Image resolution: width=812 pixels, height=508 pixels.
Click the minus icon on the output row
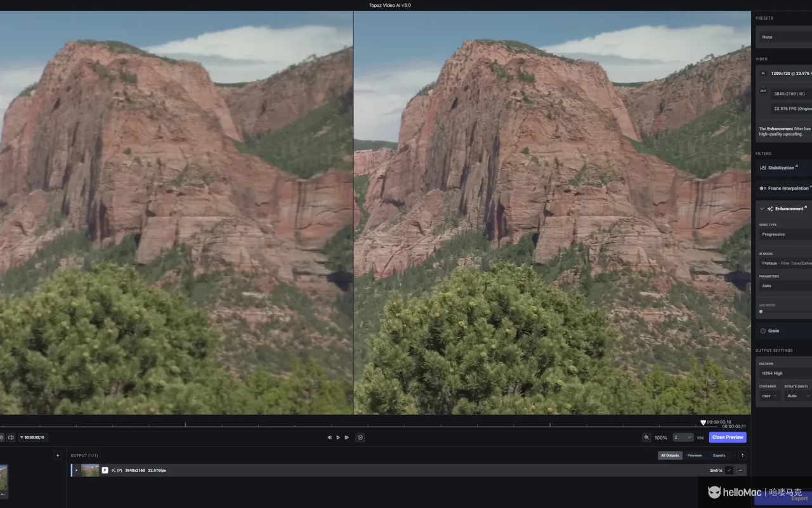tap(740, 471)
